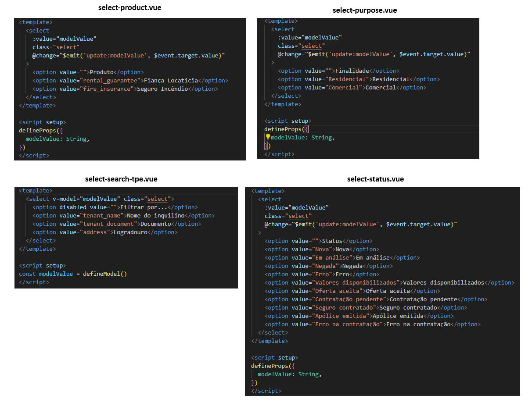Click the 'Logradouro' option label
Screen dimensions: 532x406
pos(130,232)
